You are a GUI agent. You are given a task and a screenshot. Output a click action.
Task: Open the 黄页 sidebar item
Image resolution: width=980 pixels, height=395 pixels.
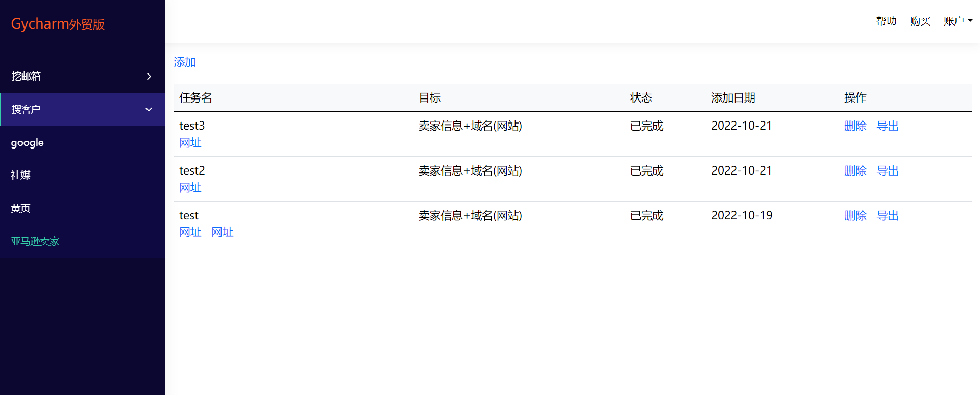coord(21,208)
